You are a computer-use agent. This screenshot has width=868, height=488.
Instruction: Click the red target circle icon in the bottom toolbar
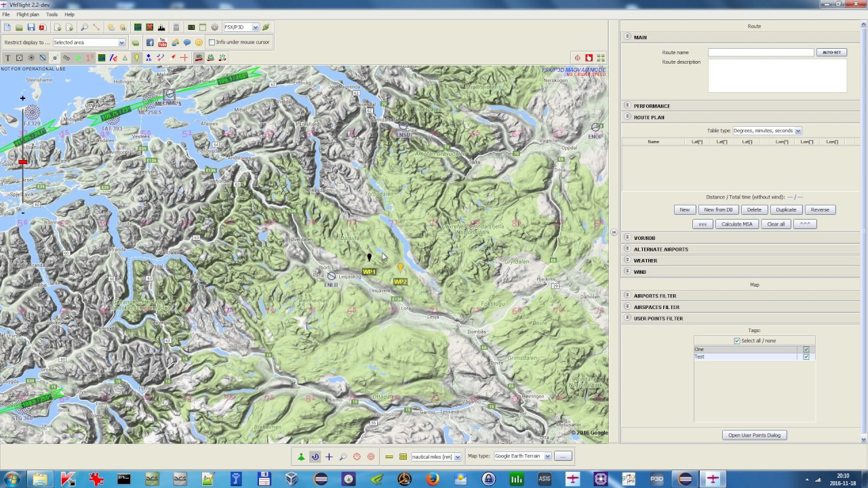click(x=371, y=457)
